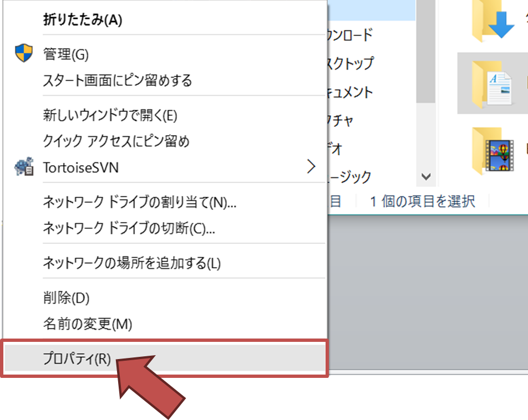Choose ネットワーク ドライブの切断(C)...
This screenshot has height=420, width=528.
(x=129, y=228)
